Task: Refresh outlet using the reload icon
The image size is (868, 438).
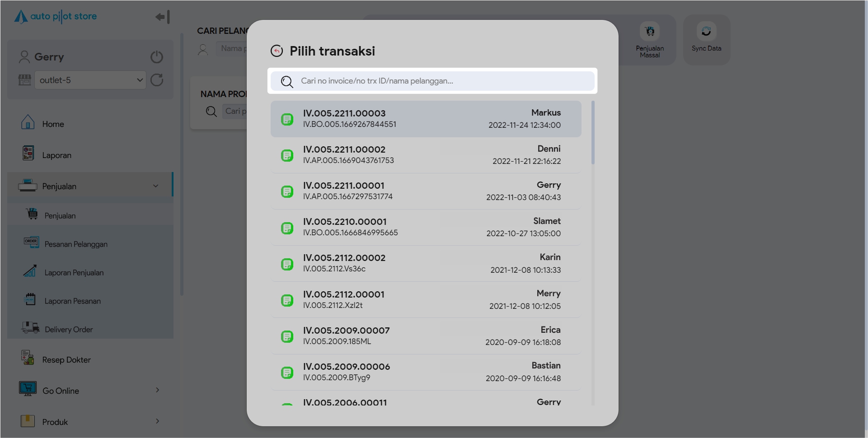Action: (x=157, y=80)
